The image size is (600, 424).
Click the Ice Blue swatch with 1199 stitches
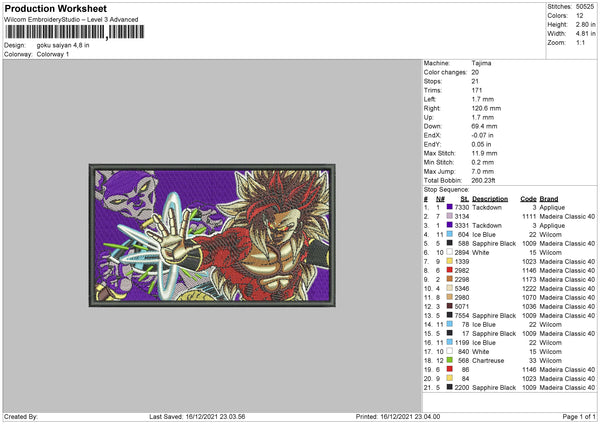(x=450, y=342)
